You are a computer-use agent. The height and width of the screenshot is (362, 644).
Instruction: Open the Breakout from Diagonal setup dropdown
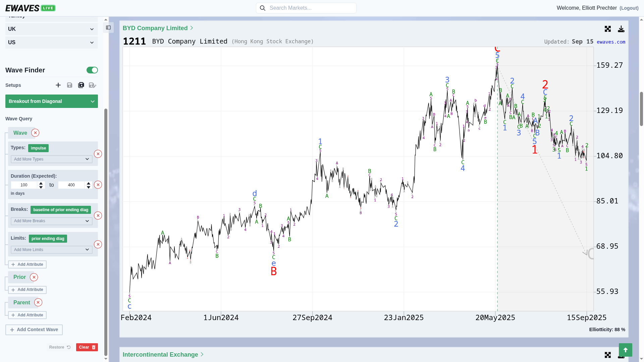(x=52, y=101)
